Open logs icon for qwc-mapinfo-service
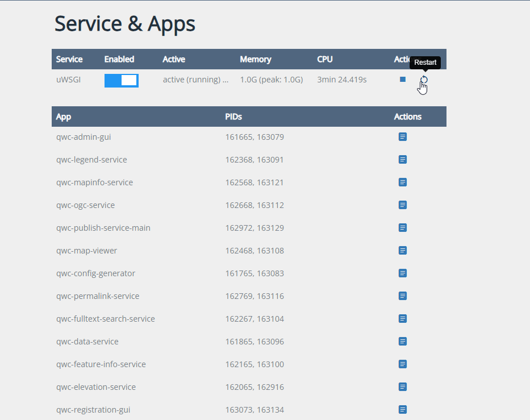This screenshot has height=420, width=530. click(403, 182)
